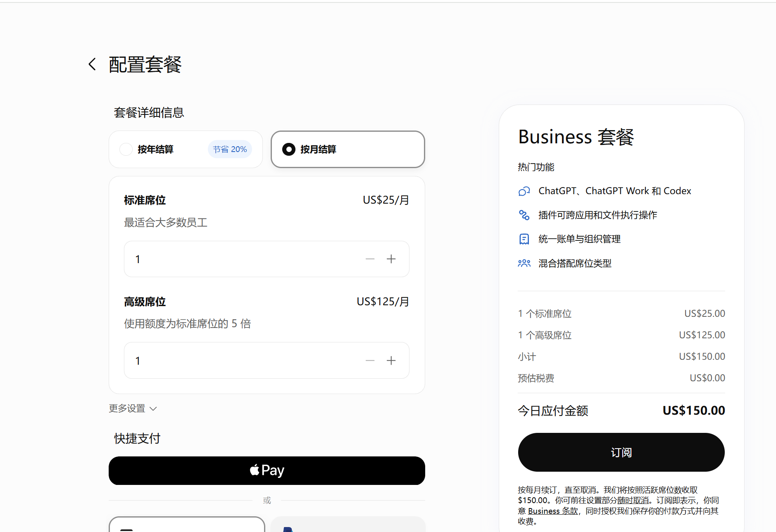
Task: Pay with the Apple Pay button
Action: 267,470
